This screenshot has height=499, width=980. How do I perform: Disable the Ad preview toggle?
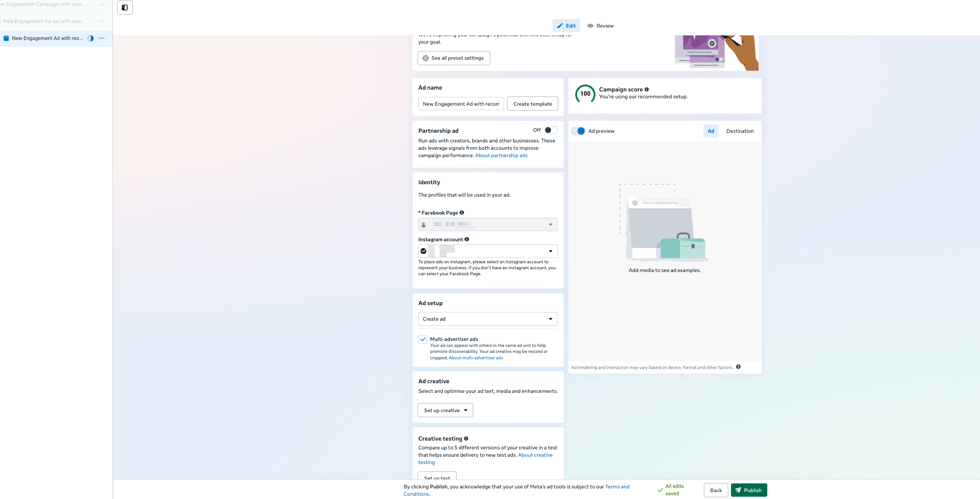pyautogui.click(x=578, y=131)
